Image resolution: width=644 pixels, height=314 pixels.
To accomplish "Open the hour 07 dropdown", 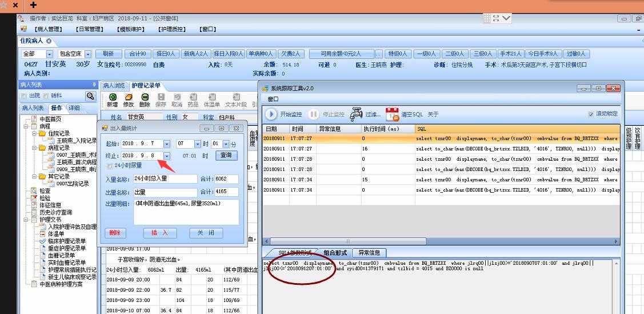I will [197, 144].
